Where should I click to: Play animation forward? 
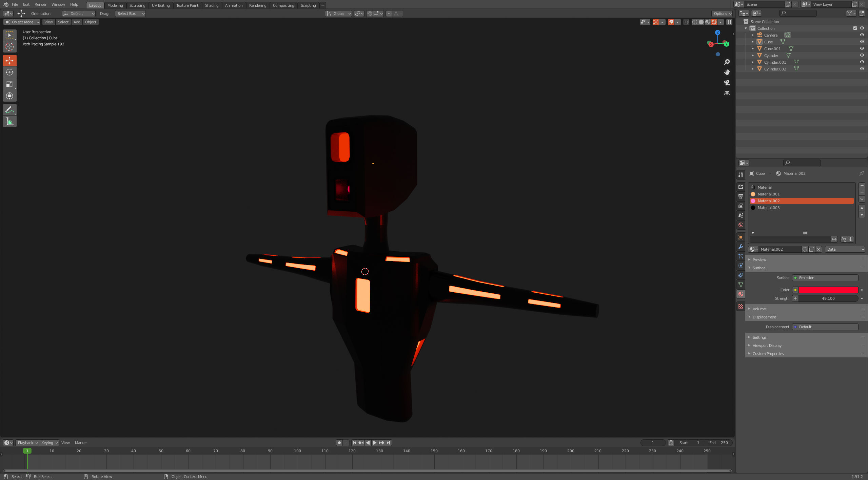tap(375, 443)
